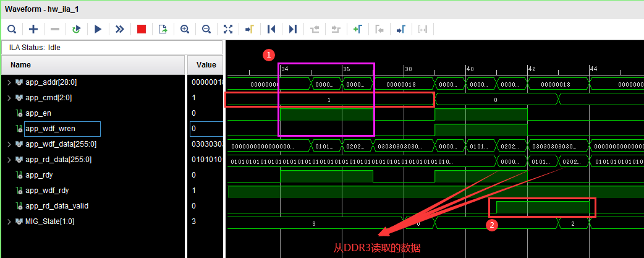Select the app_en signal row
644x258 pixels.
pyautogui.click(x=93, y=113)
